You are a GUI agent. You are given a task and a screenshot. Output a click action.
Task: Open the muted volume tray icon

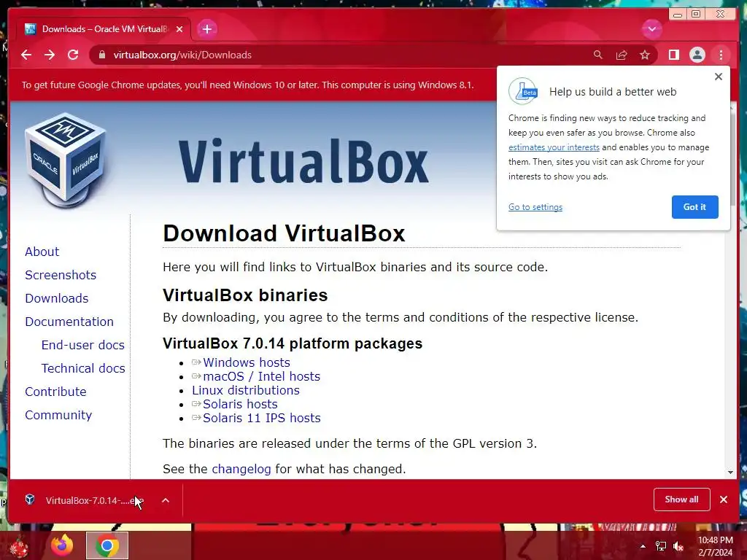point(678,546)
